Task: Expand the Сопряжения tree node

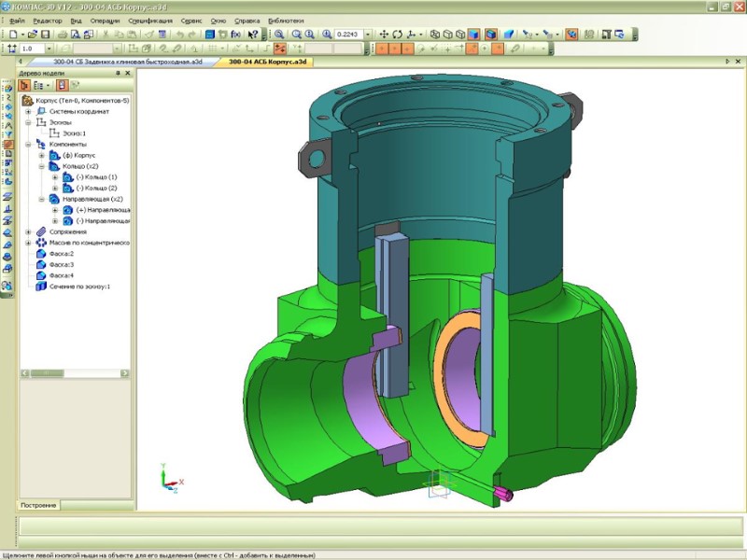Action: pos(28,231)
